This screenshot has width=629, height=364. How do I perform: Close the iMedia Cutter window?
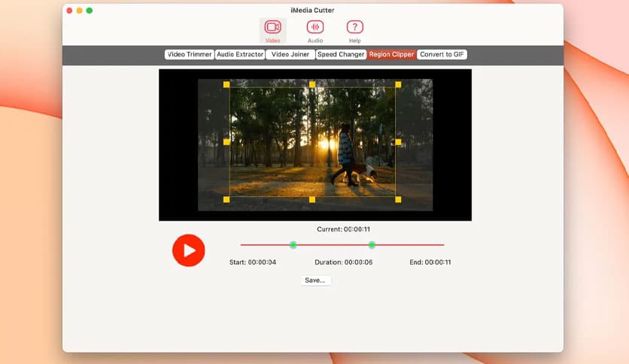(69, 11)
